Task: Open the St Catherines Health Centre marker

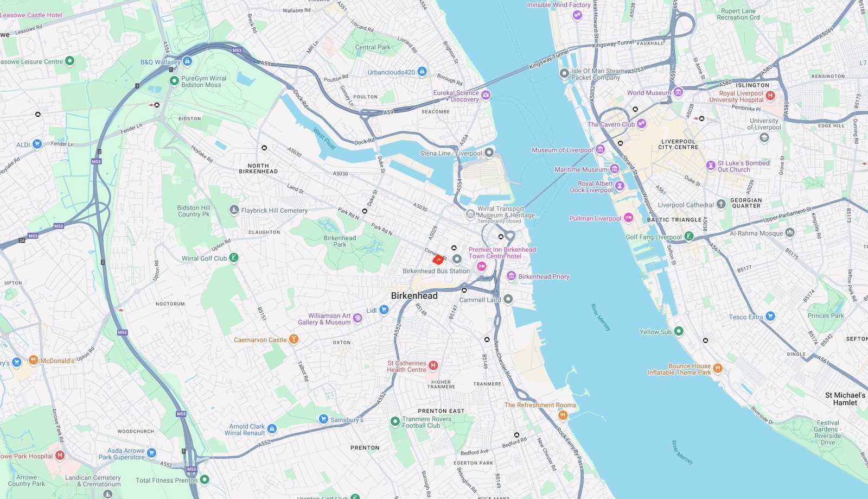Action: [433, 365]
